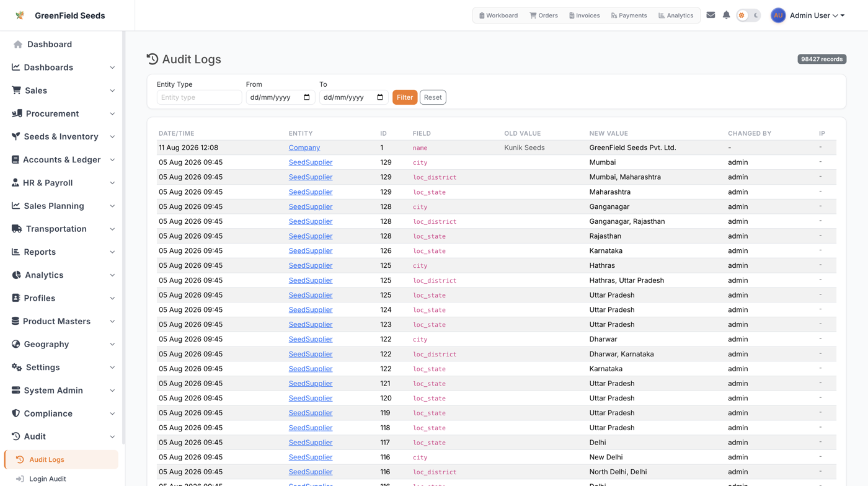
Task: Click the AU user avatar
Action: coord(778,15)
